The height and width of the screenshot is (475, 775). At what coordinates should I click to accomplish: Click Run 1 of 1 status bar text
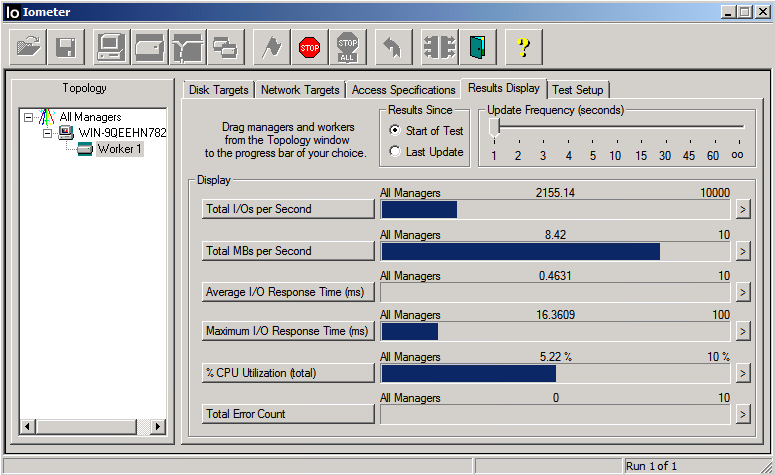point(651,466)
